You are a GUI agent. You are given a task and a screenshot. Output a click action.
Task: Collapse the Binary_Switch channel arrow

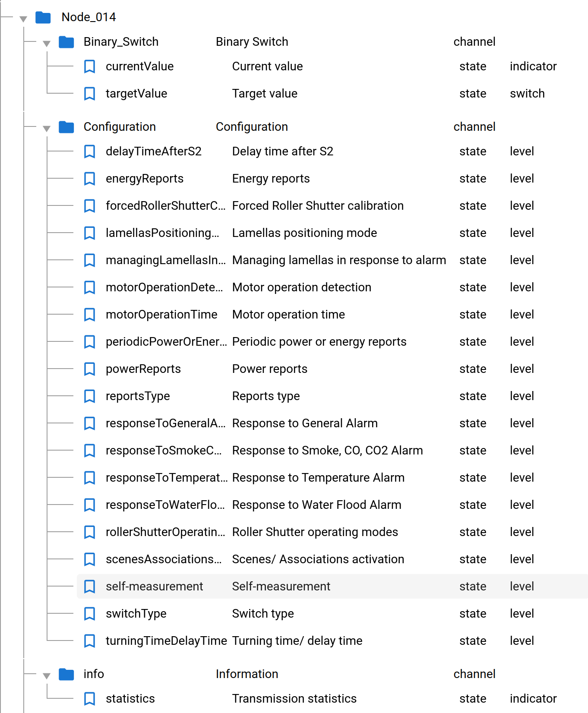pos(47,44)
